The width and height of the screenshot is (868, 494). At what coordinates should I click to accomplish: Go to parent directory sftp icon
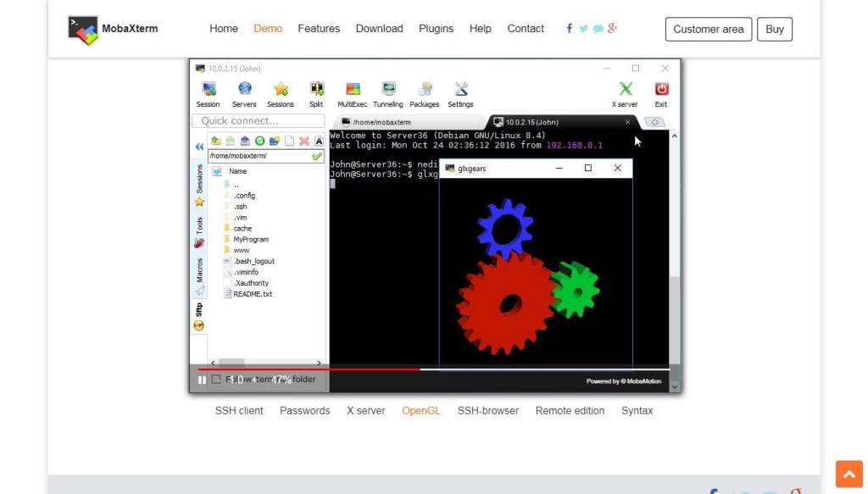(216, 141)
